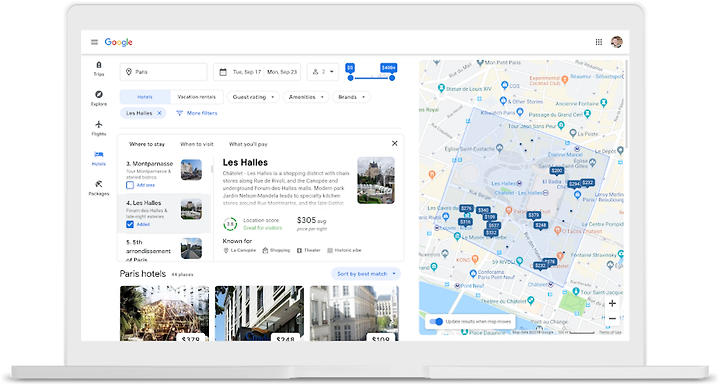This screenshot has width=720, height=384.
Task: Uncheck the Added box for Les Halles
Action: [x=130, y=224]
